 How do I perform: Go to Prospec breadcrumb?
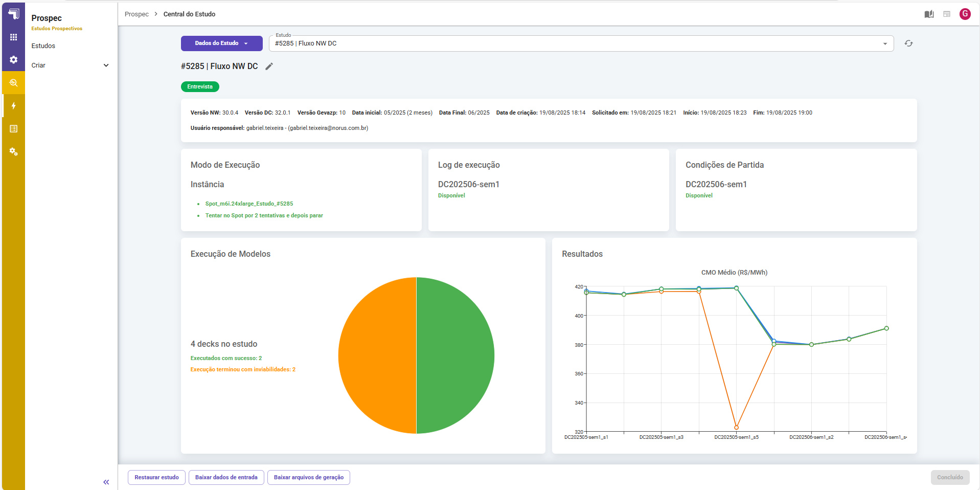coord(136,14)
